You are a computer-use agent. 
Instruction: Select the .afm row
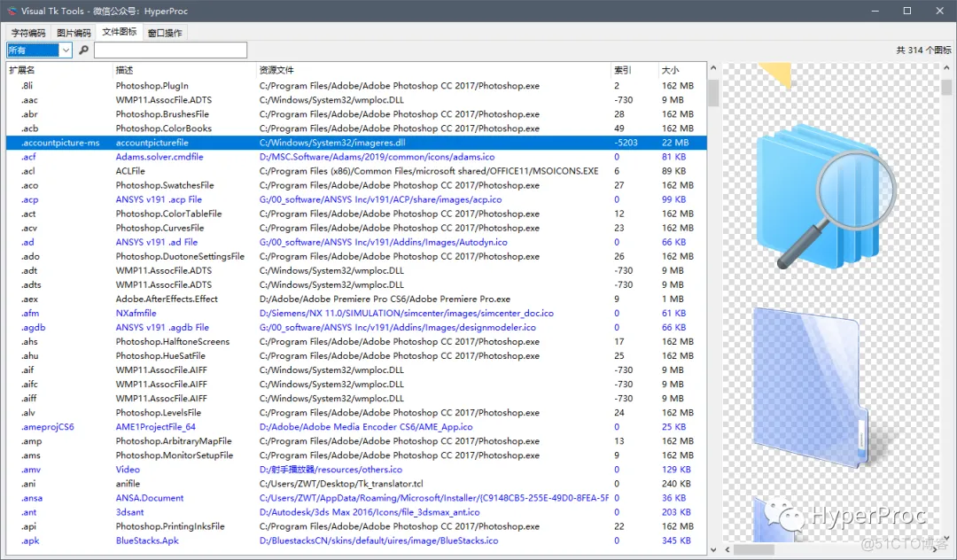click(x=356, y=314)
